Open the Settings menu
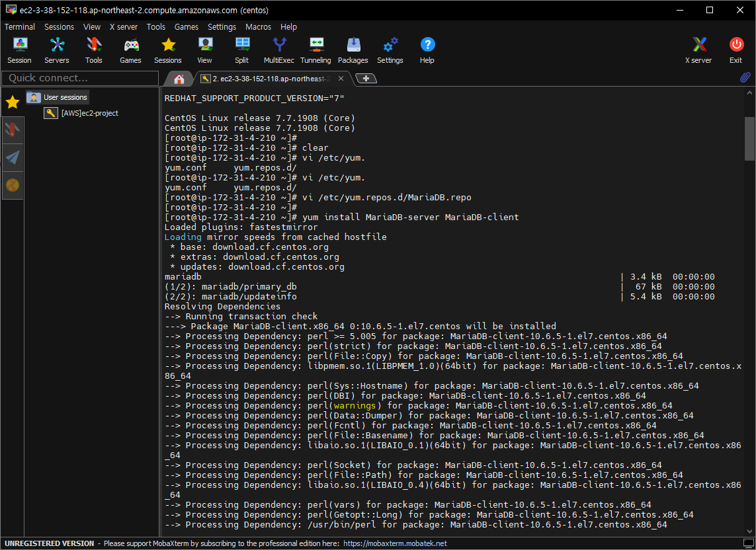Viewport: 756px width, 550px height. (222, 27)
